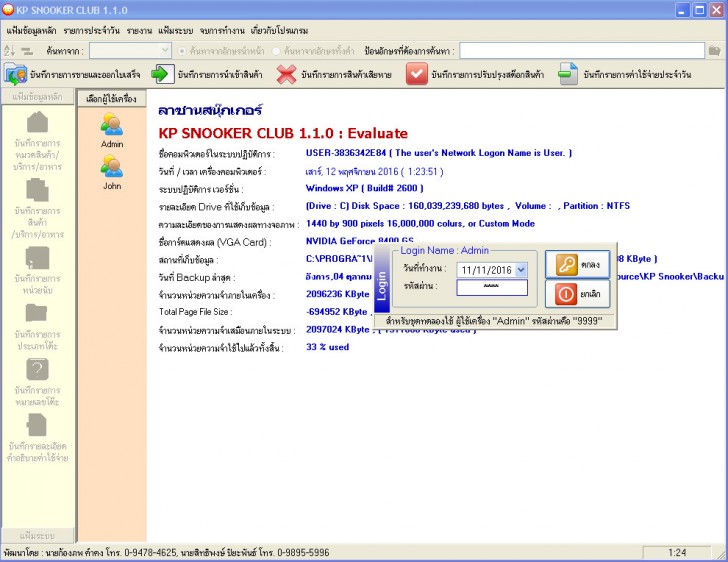728x562 pixels.
Task: Click the red KP SNOOKER CLUB 1.1.0 : Evaluate heading
Action: 283,133
